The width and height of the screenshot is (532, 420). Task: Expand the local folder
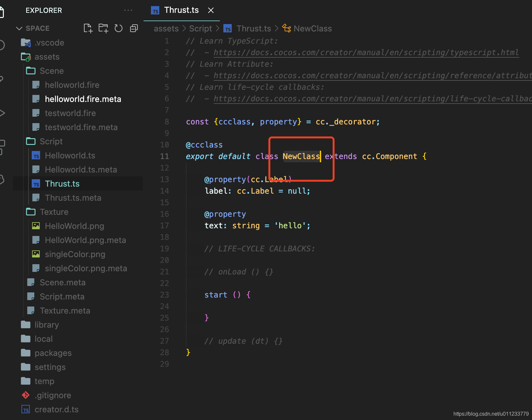[44, 339]
